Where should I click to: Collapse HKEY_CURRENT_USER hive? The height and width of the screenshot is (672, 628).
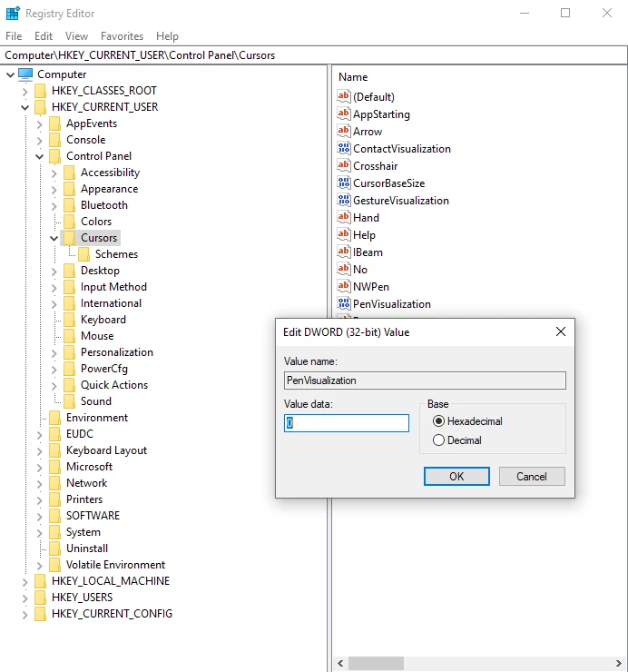click(25, 107)
